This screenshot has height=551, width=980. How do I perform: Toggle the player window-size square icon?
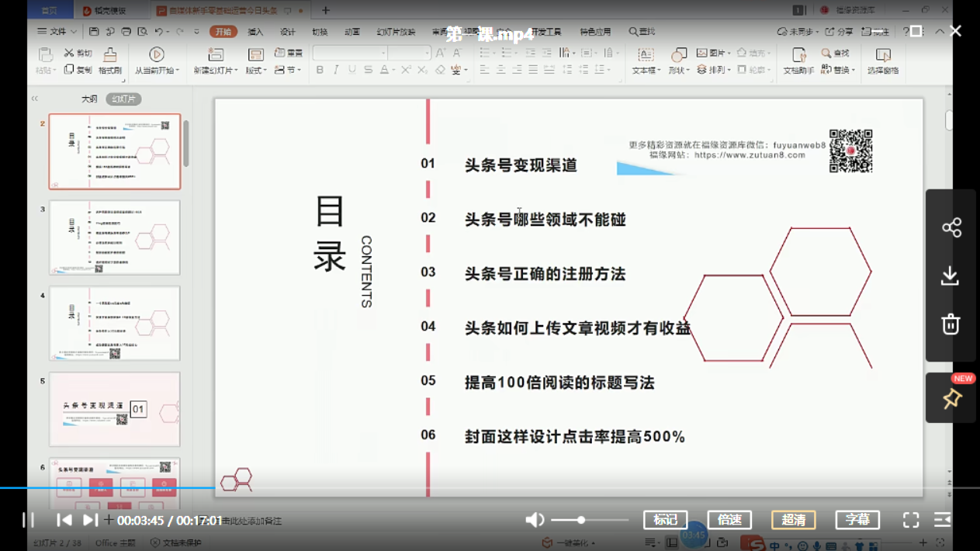click(x=916, y=31)
